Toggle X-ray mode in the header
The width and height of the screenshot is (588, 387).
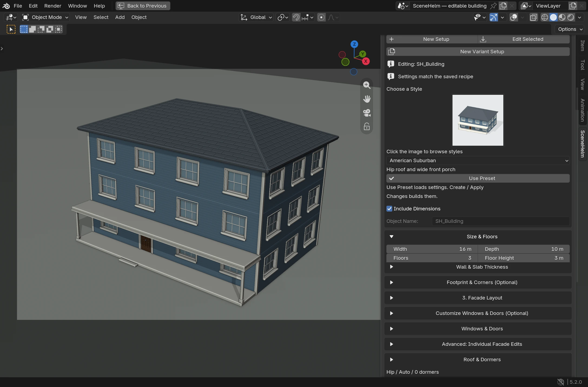tap(533, 17)
